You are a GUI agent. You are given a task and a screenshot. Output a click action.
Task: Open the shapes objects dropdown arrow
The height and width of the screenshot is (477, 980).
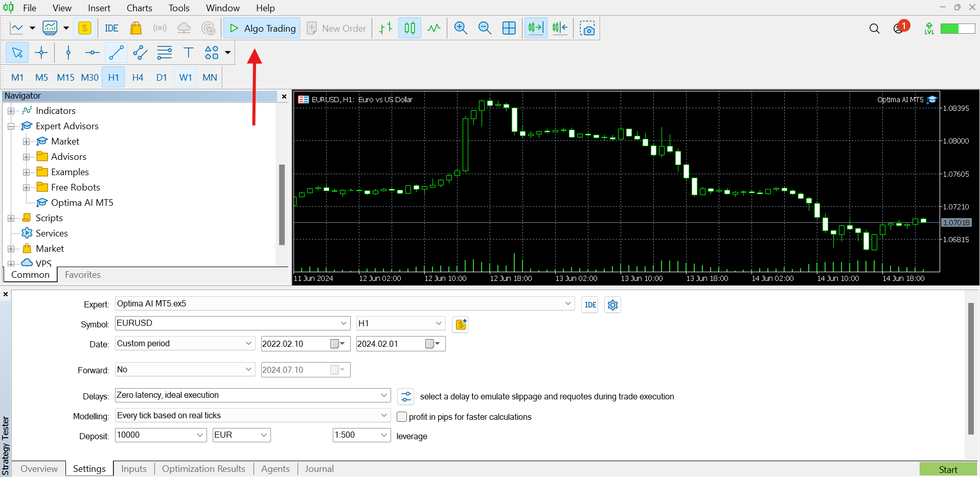[x=227, y=53]
